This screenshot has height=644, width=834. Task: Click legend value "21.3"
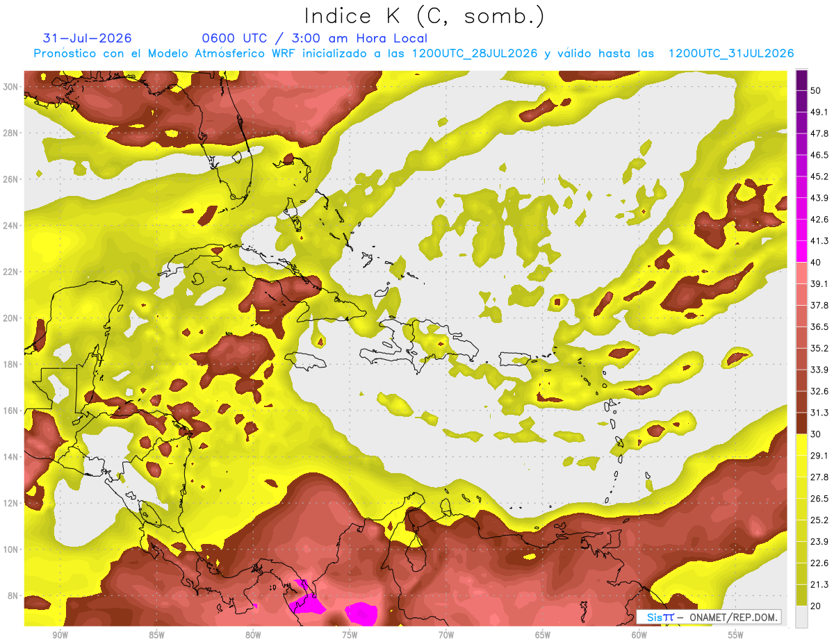coord(819,584)
